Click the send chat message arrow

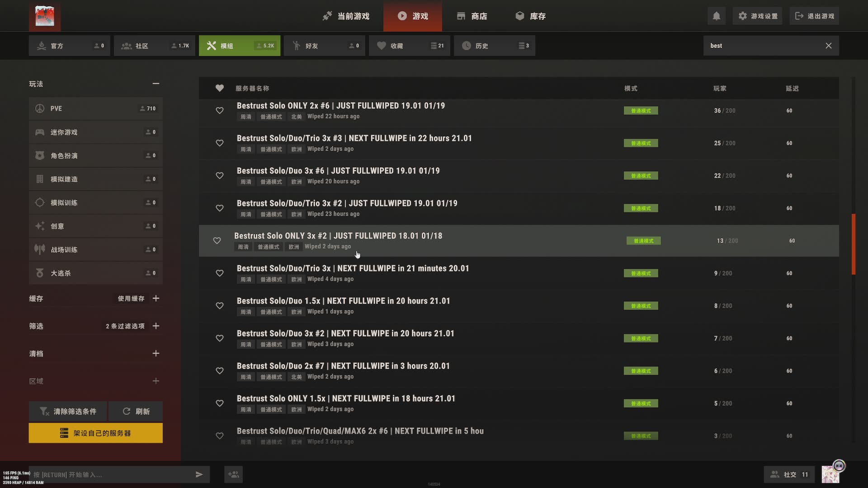[x=199, y=474]
